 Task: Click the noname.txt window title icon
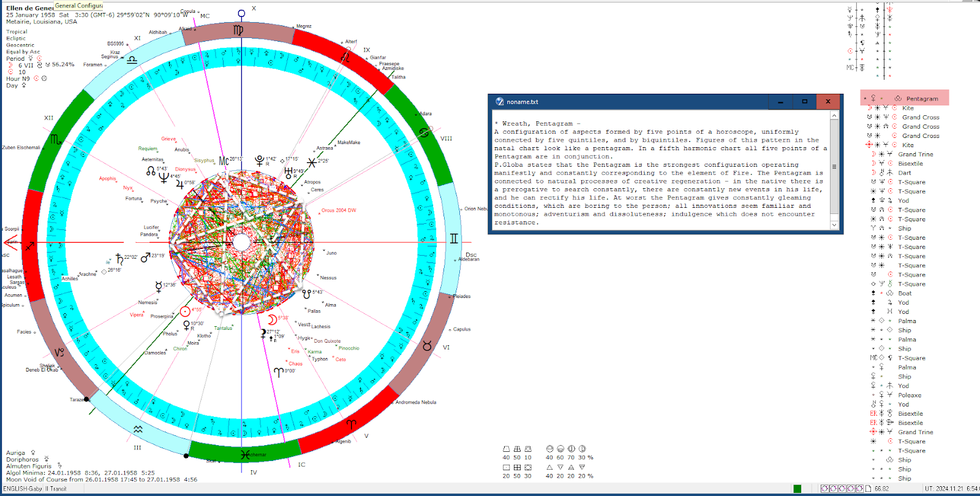(500, 102)
